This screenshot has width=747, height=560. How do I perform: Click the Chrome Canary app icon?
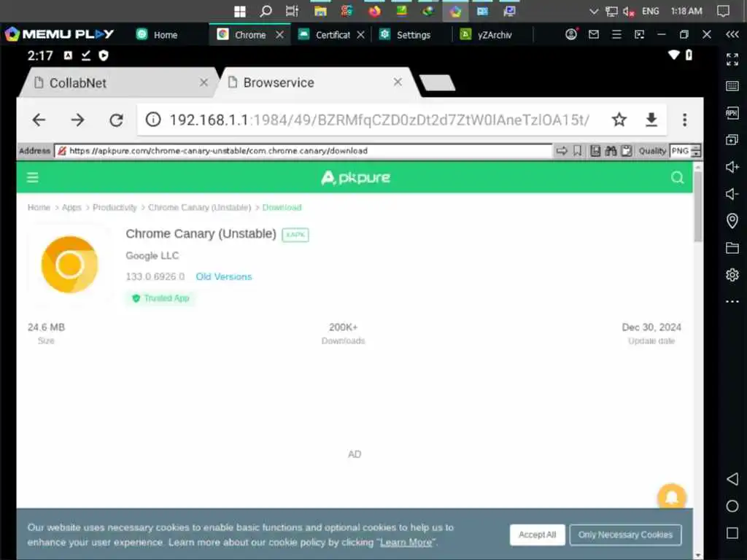pyautogui.click(x=69, y=264)
